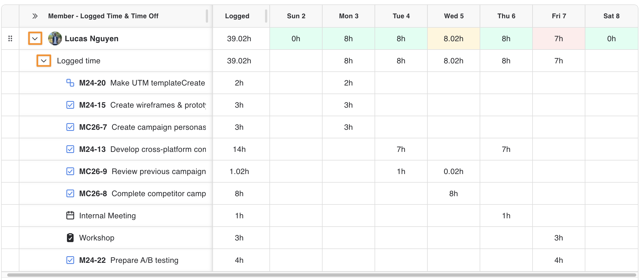The width and height of the screenshot is (644, 280).
Task: Click the clipboard icon next to Workshop
Action: pos(70,238)
